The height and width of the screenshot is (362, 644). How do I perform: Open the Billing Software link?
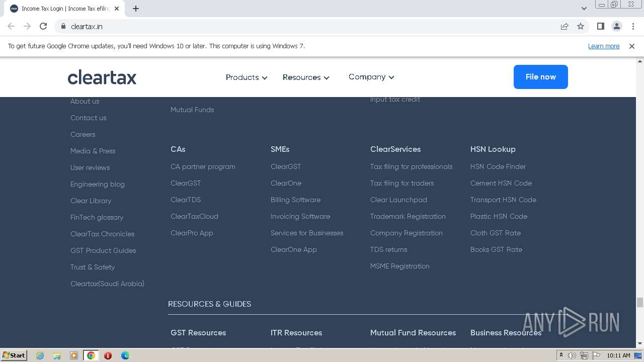(295, 200)
